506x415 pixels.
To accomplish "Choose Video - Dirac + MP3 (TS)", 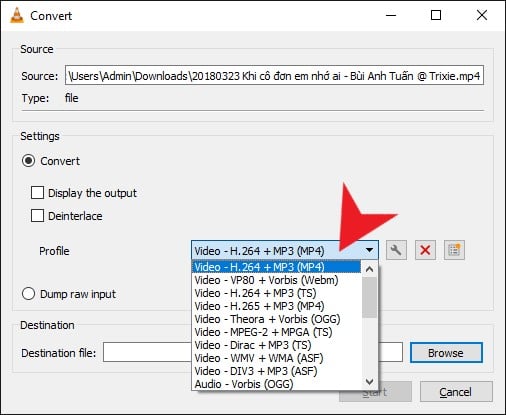I will click(277, 345).
